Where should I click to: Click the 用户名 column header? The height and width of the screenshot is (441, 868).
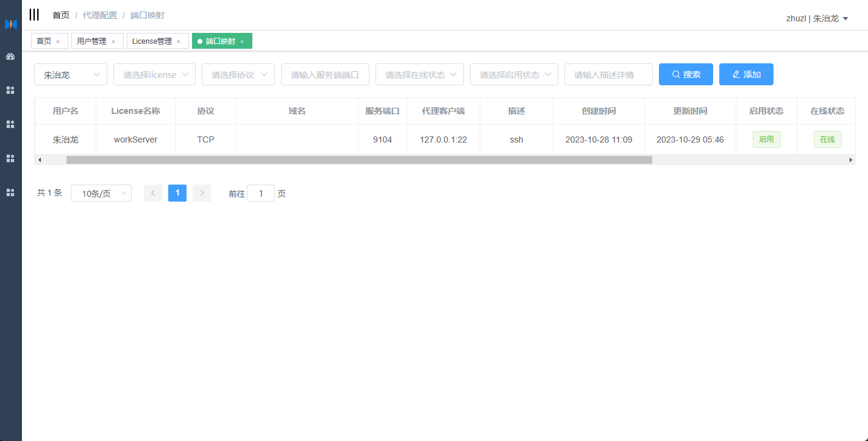[65, 111]
